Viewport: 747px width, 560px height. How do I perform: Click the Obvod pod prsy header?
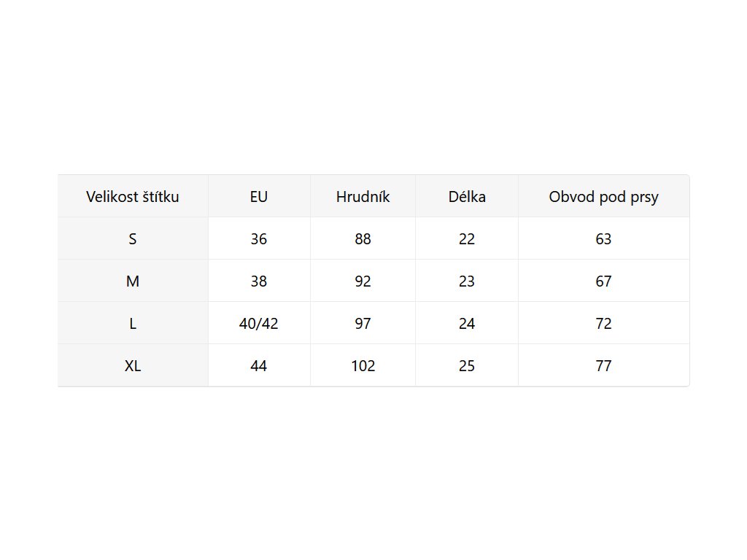[603, 196]
